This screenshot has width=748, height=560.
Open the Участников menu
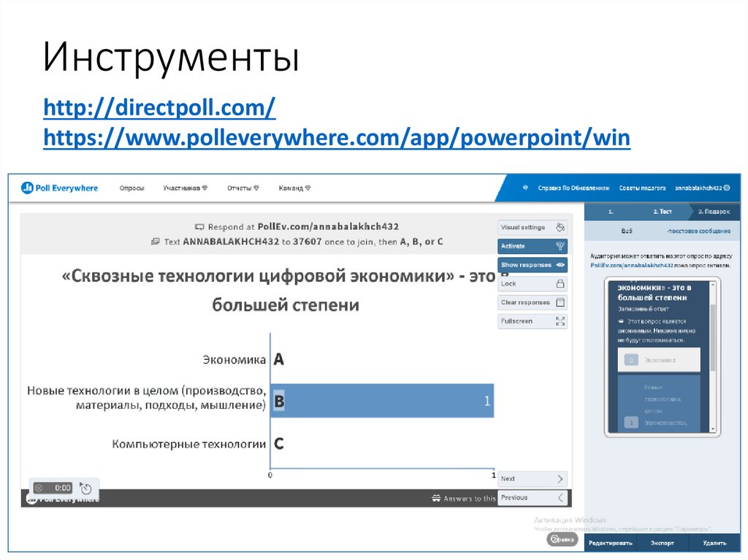point(185,188)
